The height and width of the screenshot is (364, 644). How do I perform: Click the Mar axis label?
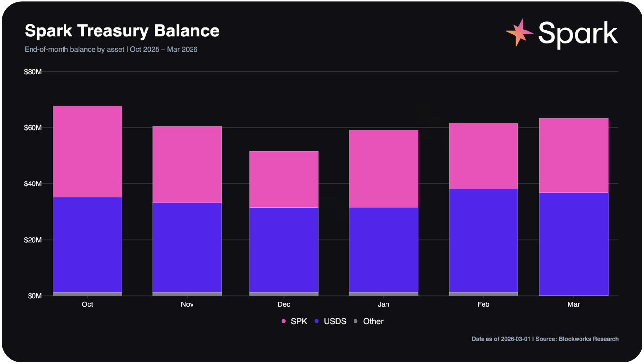pyautogui.click(x=574, y=304)
